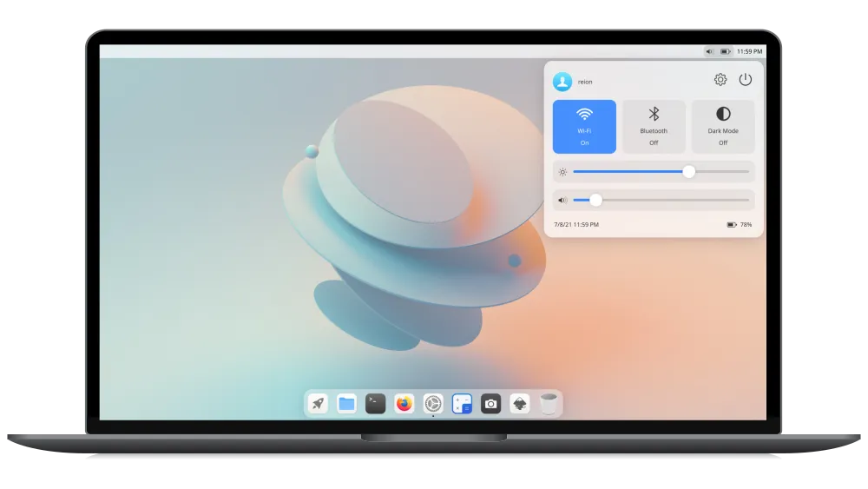Click the reion username text
Image resolution: width=868 pixels, height=489 pixels.
585,82
